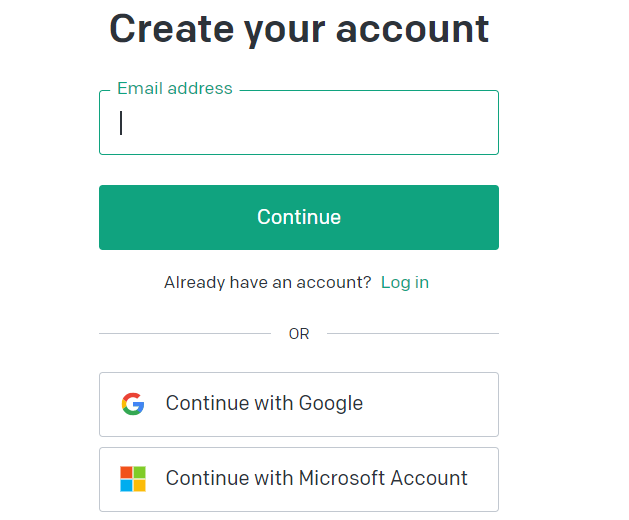Click the OR divider text

[x=299, y=334]
